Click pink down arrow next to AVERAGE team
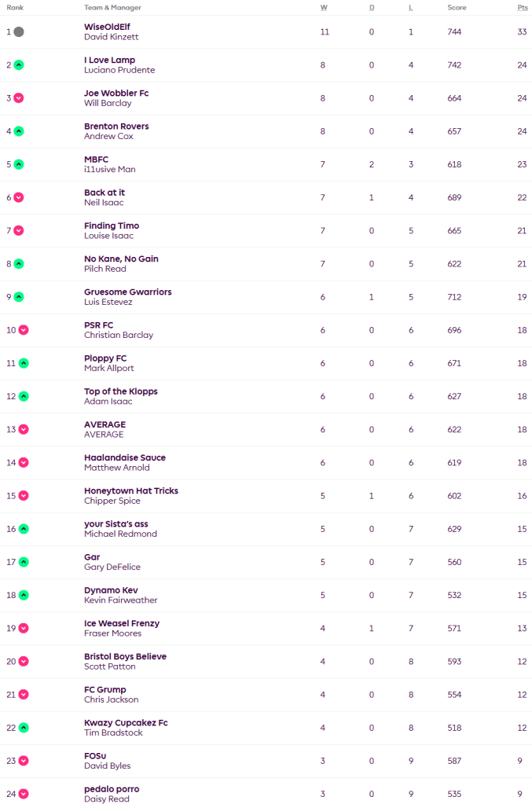The image size is (532, 804). 24,429
